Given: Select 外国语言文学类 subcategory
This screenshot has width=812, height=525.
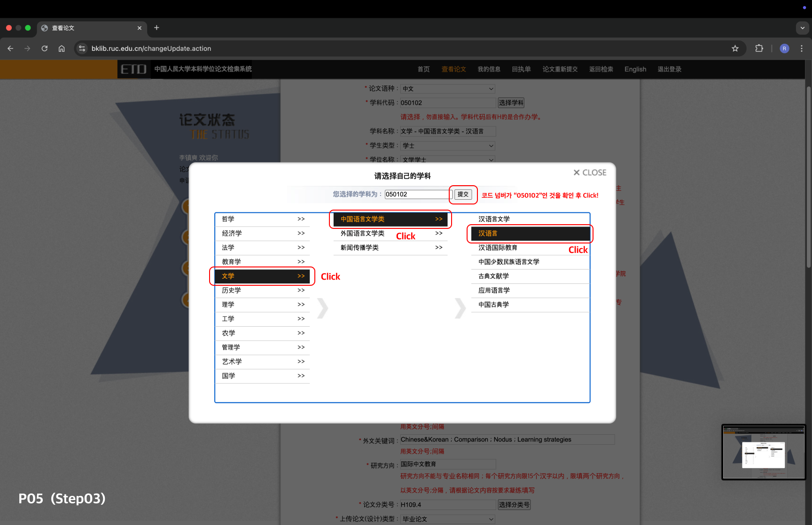Looking at the screenshot, I should coord(390,234).
